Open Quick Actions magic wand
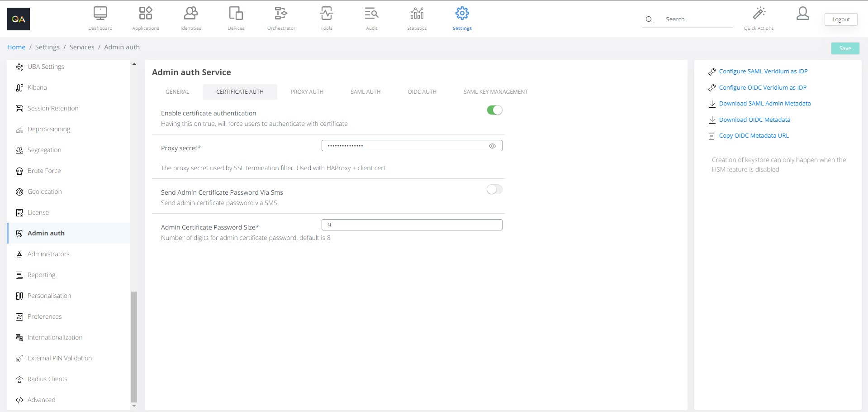868x412 pixels. tap(759, 14)
